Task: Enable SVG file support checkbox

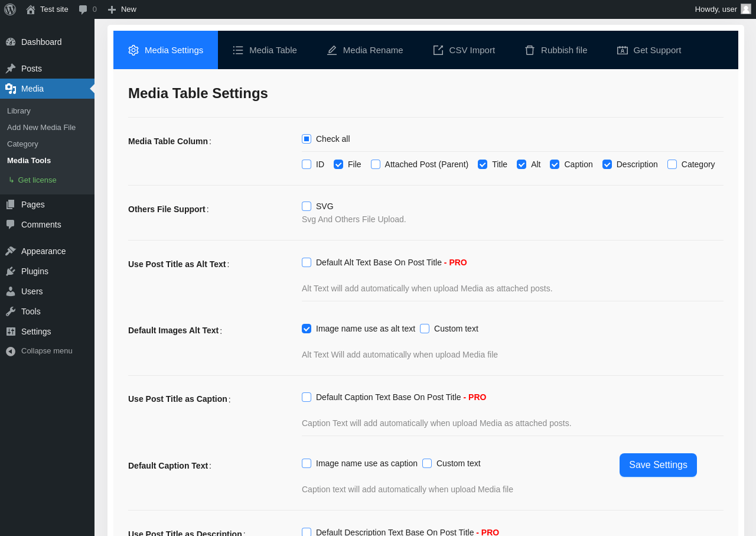Action: [307, 206]
